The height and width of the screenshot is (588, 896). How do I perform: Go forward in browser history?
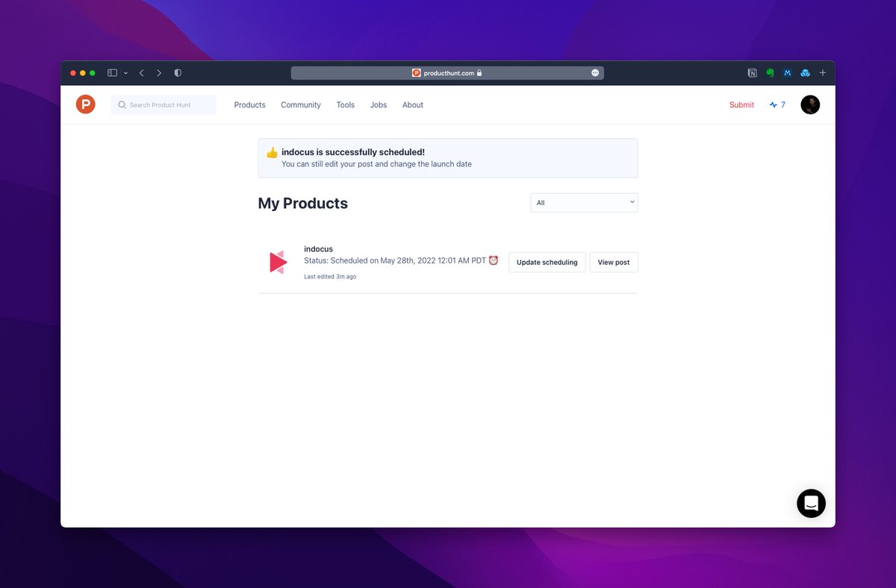(x=159, y=73)
